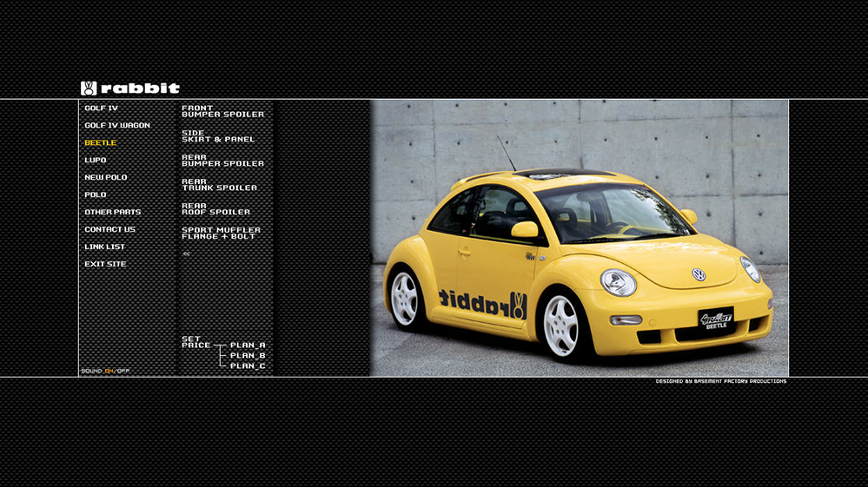Open the NEW POLO page
This screenshot has width=868, height=487.
(106, 177)
